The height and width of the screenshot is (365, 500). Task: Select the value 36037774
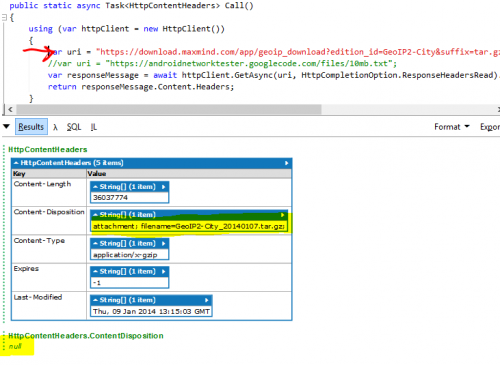pyautogui.click(x=110, y=198)
